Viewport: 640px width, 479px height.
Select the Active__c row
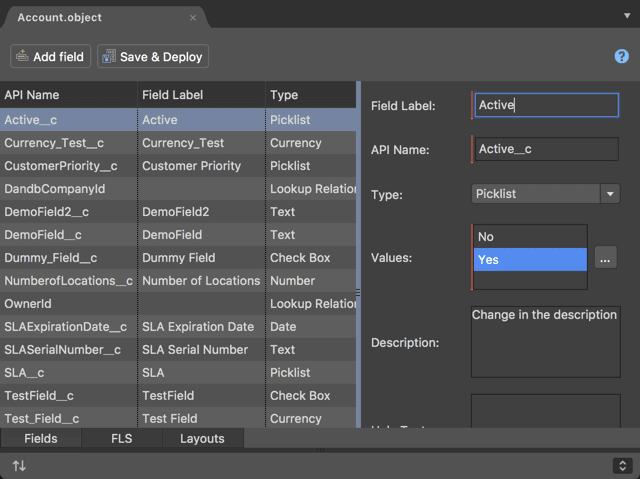coord(178,120)
